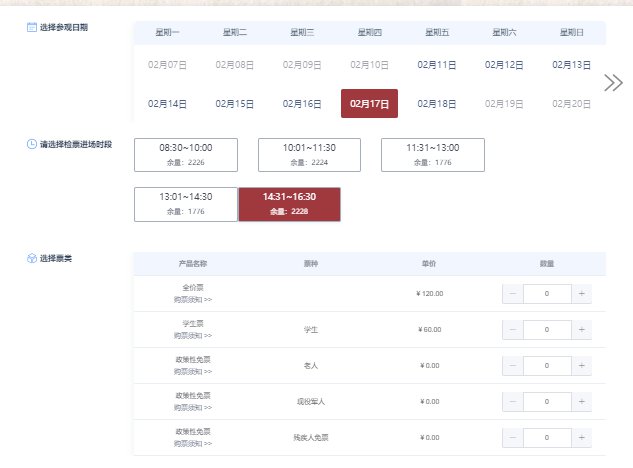Screen dimensions: 633x468
Task: Click the 全价票 quantity input field
Action: pyautogui.click(x=547, y=294)
